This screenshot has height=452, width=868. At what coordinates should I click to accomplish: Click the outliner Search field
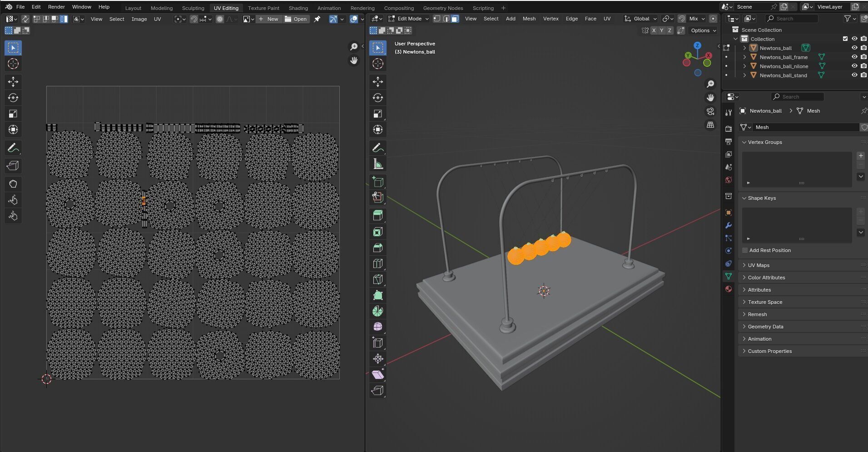click(x=791, y=19)
